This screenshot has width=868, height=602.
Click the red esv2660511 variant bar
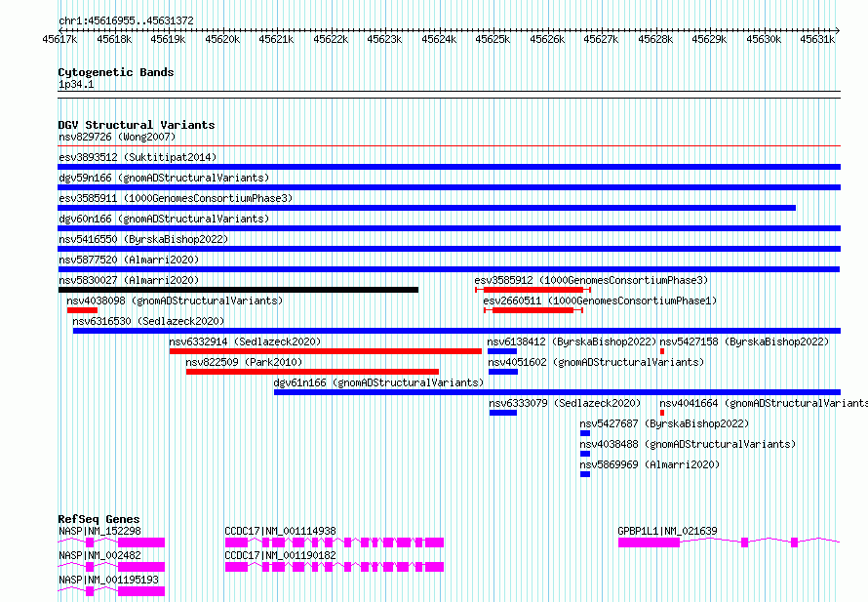coord(533,310)
